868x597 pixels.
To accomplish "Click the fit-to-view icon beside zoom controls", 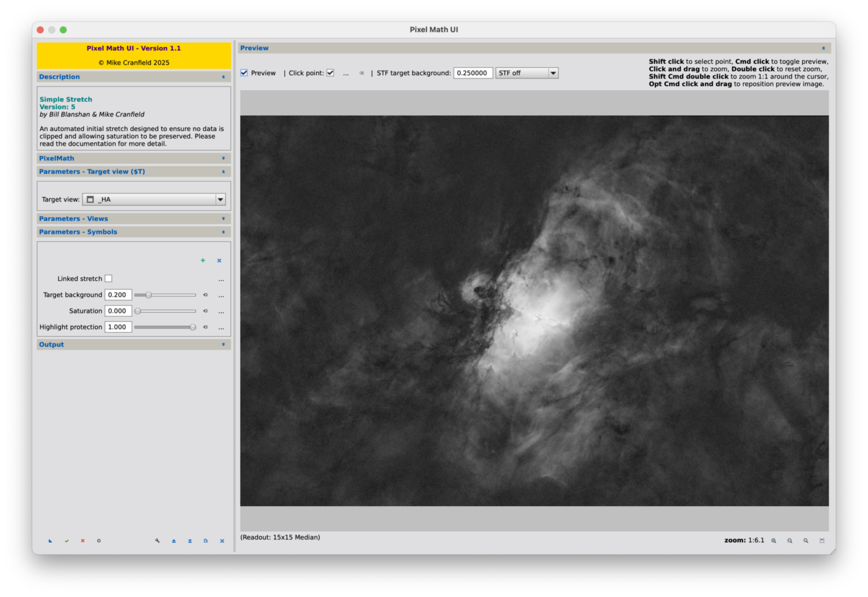I will pyautogui.click(x=822, y=541).
